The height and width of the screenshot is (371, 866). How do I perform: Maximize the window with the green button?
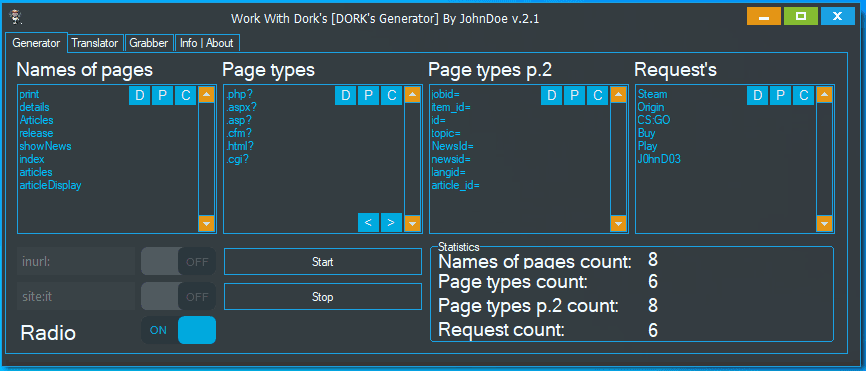point(801,17)
